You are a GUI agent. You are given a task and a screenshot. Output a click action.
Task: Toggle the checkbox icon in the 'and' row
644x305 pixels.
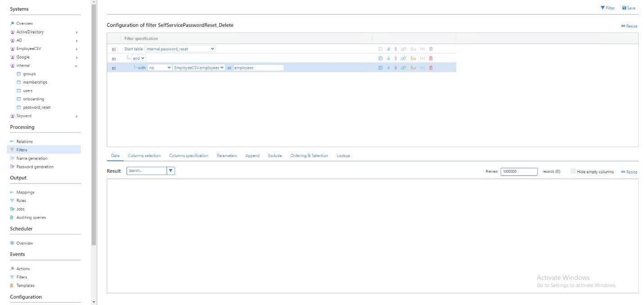tap(381, 58)
